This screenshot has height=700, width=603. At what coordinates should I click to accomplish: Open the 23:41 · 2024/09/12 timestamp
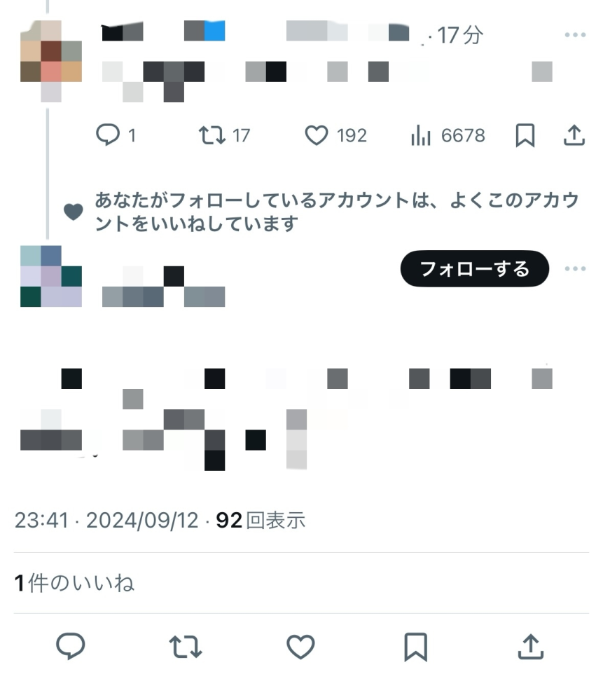pos(106,520)
